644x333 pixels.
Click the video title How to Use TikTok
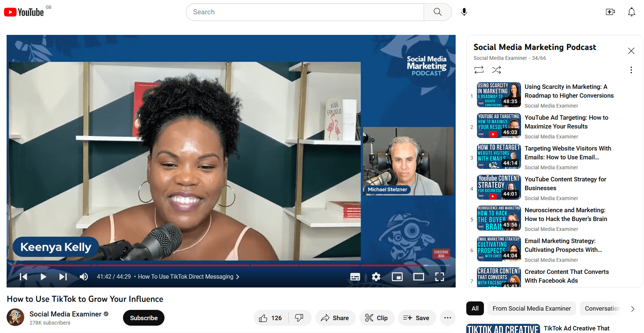(x=85, y=299)
